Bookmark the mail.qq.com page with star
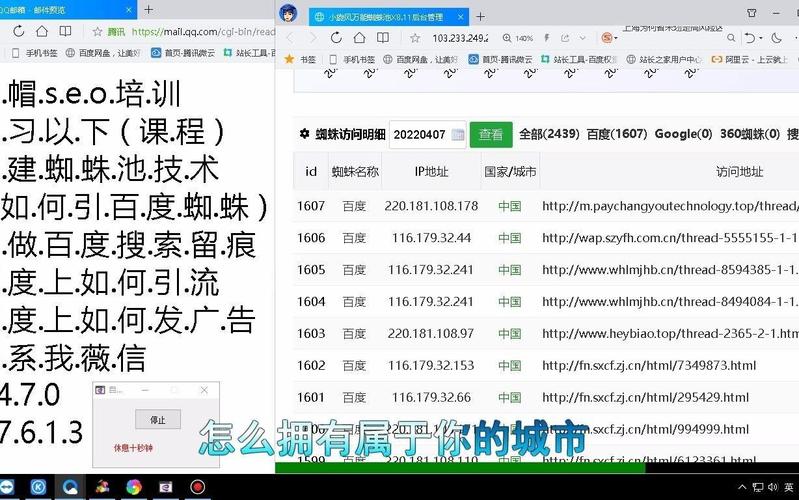 click(97, 32)
